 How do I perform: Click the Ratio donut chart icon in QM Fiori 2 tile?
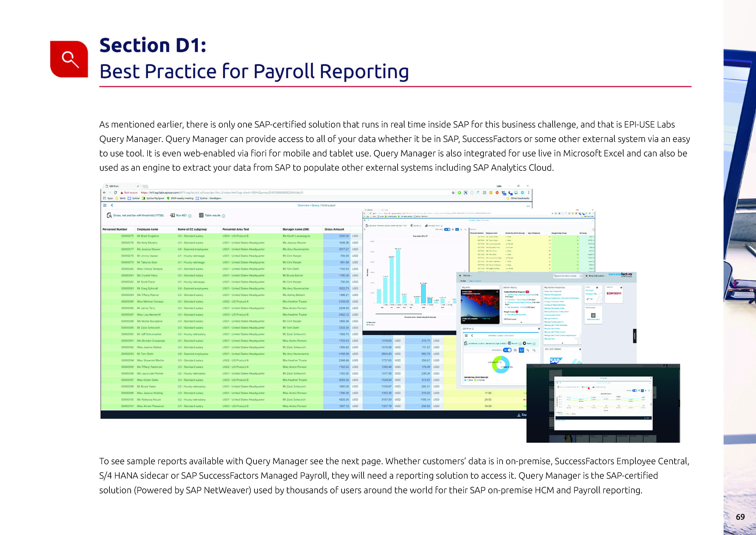525,343
